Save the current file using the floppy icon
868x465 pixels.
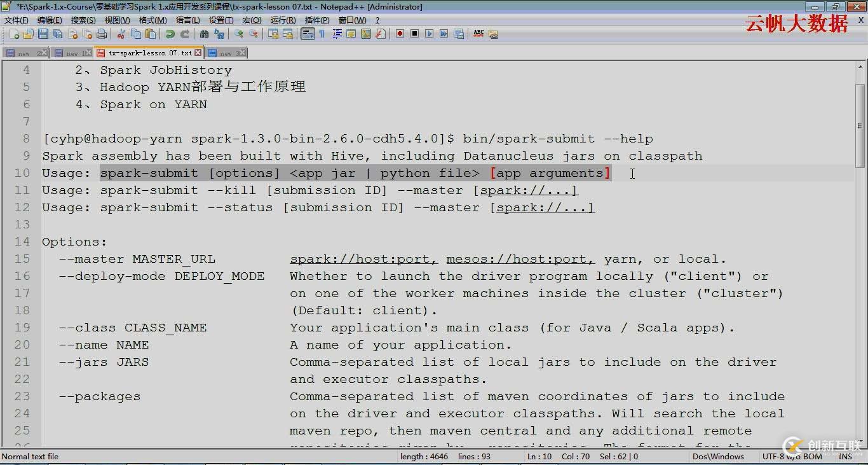coord(43,34)
